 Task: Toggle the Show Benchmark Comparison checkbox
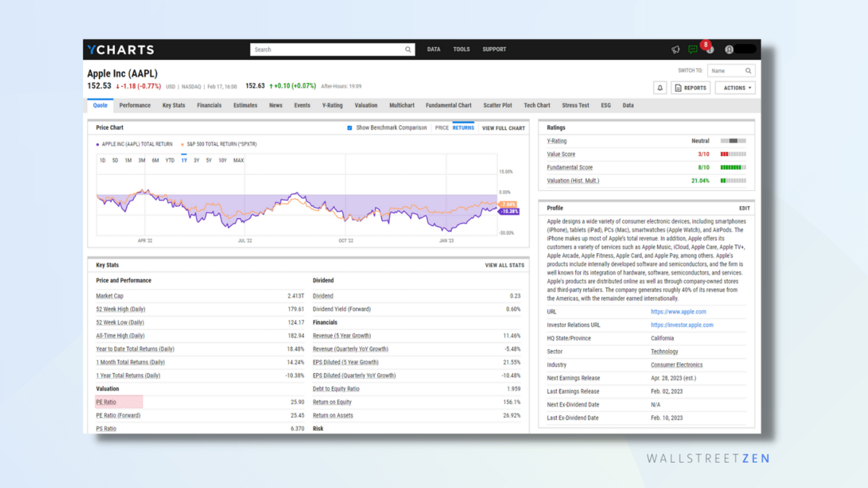click(349, 128)
